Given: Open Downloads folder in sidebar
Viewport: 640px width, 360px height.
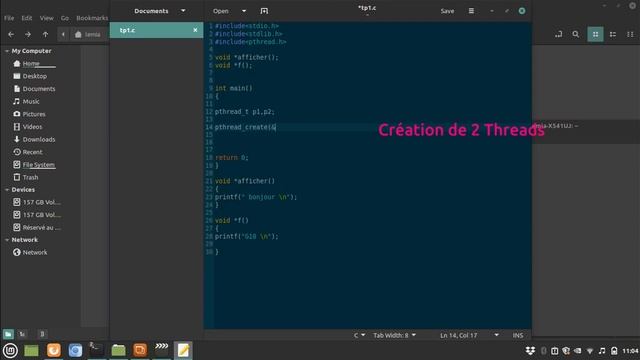Looking at the screenshot, I should (x=39, y=140).
